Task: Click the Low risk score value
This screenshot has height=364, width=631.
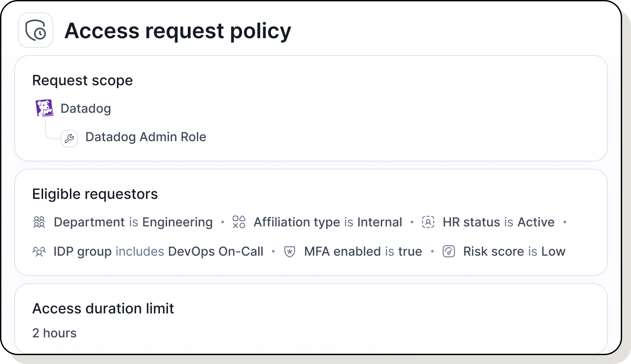Action: click(554, 251)
